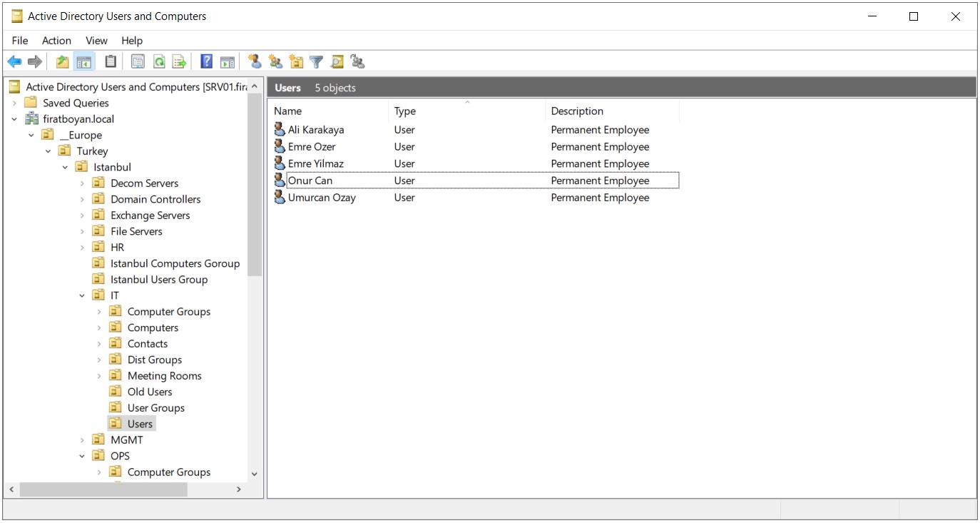Screen dimensions: 980x523
Task: Click the app icon in the title bar
Action: click(x=17, y=16)
